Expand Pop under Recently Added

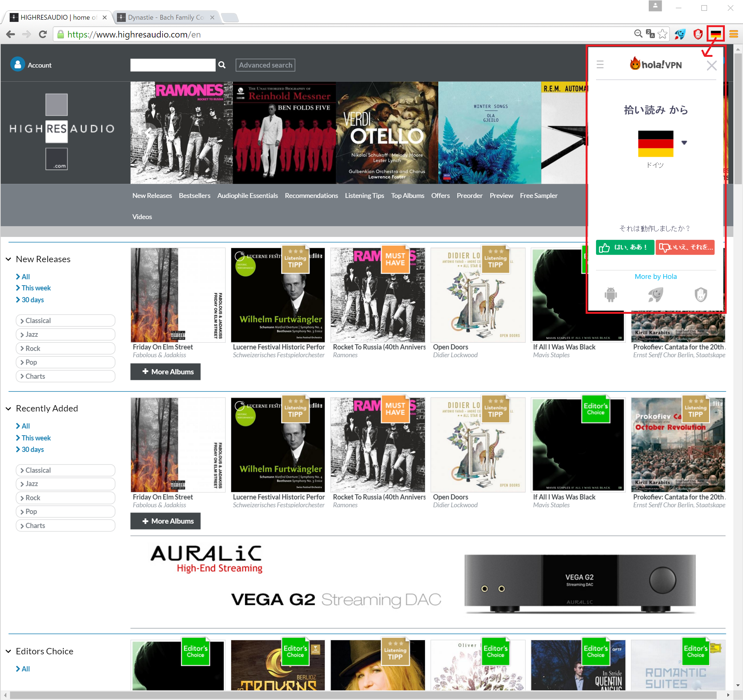(65, 512)
